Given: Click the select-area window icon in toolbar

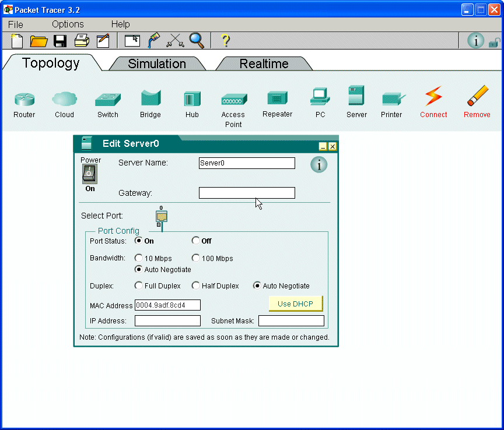Looking at the screenshot, I should tap(132, 41).
